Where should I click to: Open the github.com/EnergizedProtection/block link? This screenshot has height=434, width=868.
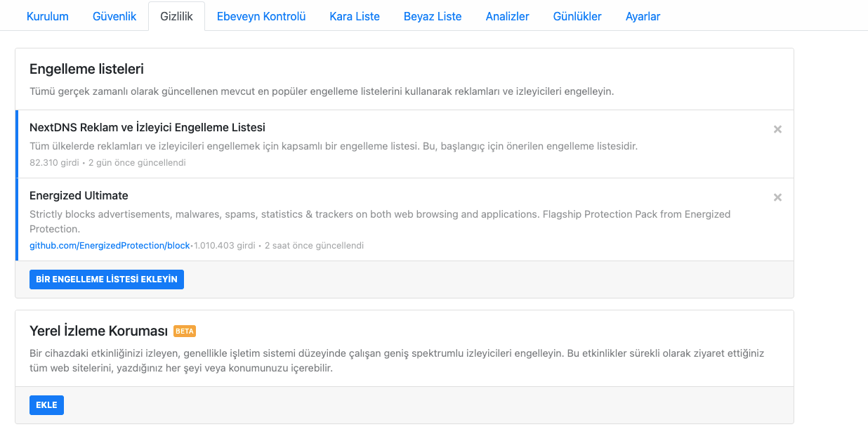[110, 246]
